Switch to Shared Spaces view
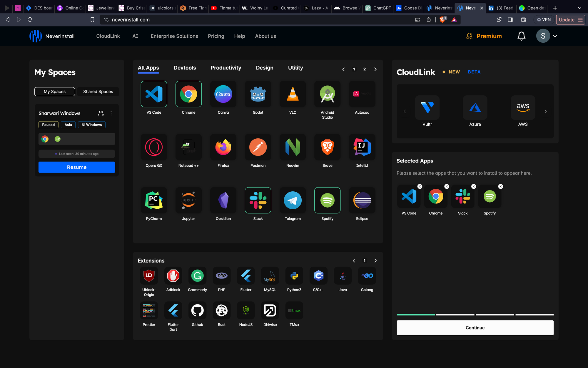This screenshot has width=588, height=368. click(98, 92)
